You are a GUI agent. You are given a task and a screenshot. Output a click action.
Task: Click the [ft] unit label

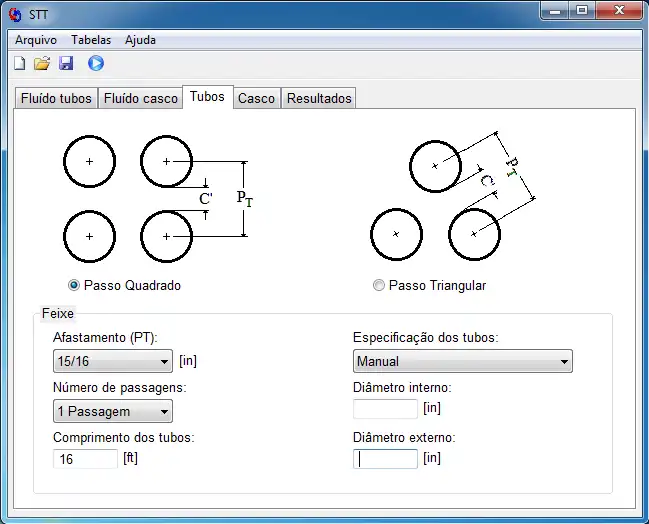coord(130,458)
